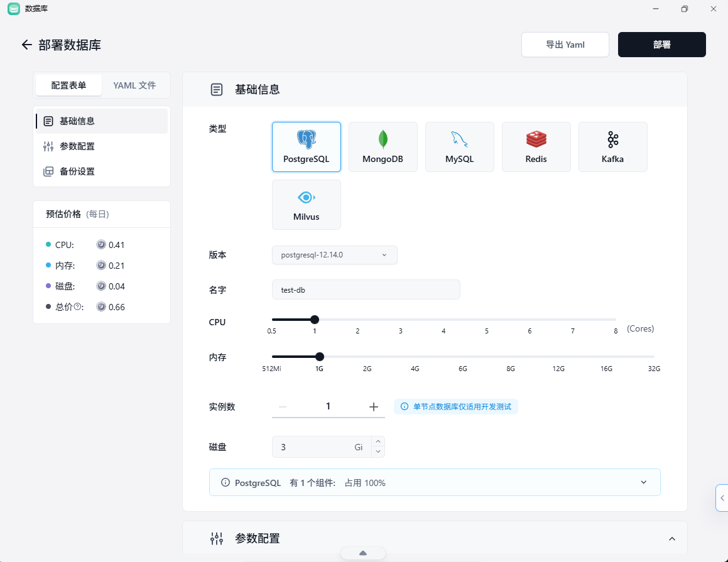
Task: Click the 总价 help question mark icon
Action: [77, 307]
